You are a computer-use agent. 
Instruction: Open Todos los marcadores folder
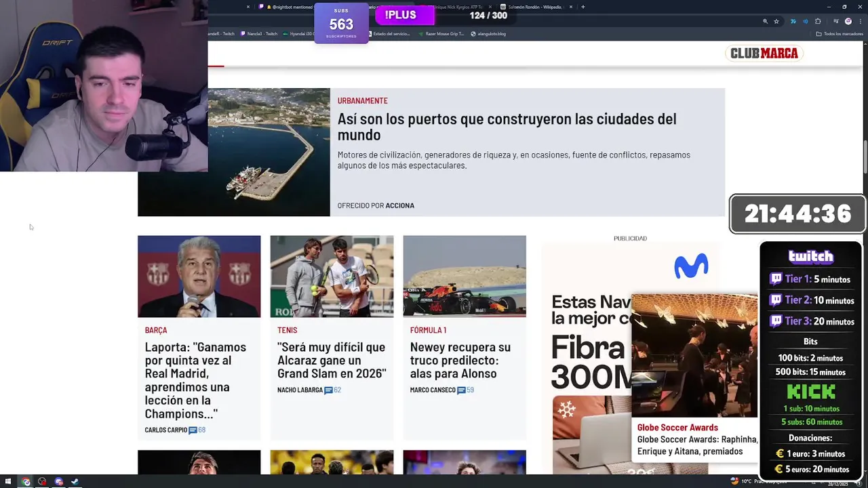pyautogui.click(x=840, y=34)
